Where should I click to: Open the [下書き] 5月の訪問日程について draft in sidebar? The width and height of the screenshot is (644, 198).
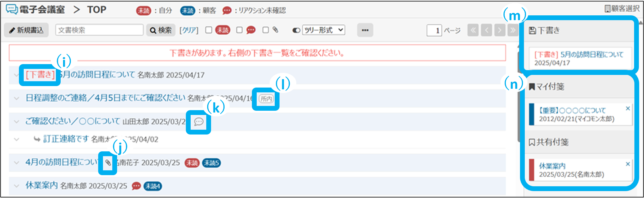pos(578,58)
